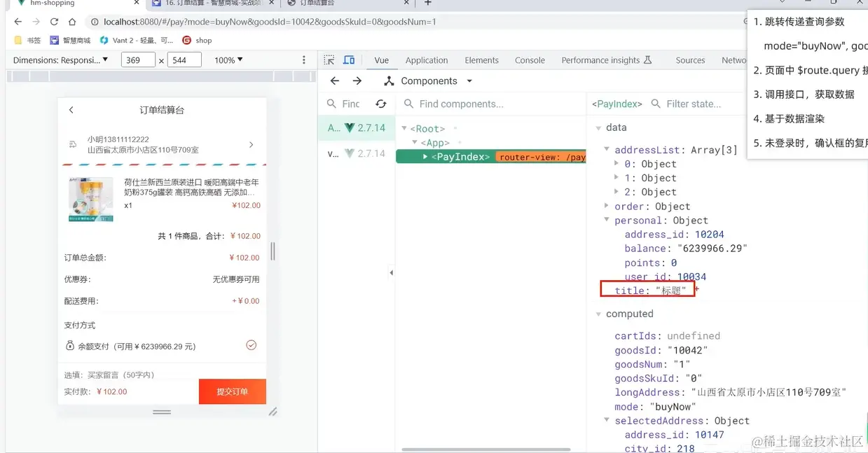The width and height of the screenshot is (868, 453).
Task: Click the preview vertical scrollbar handle
Action: [x=273, y=251]
